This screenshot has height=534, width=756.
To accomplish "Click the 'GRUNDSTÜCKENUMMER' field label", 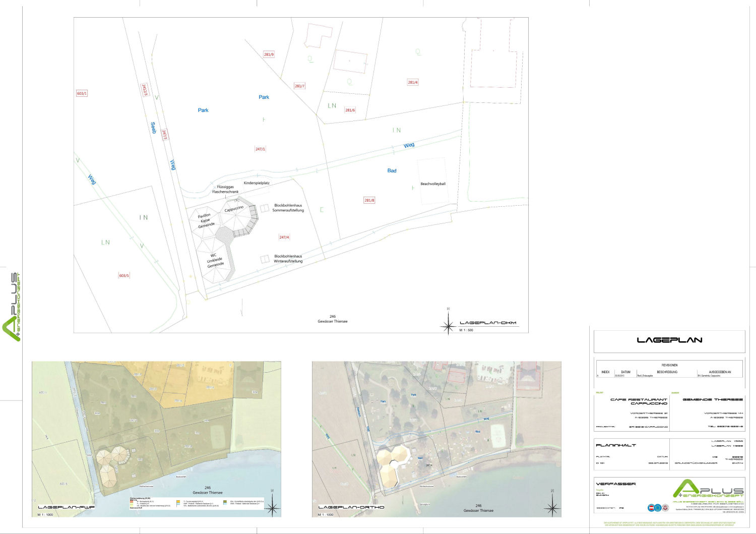I will point(696,463).
